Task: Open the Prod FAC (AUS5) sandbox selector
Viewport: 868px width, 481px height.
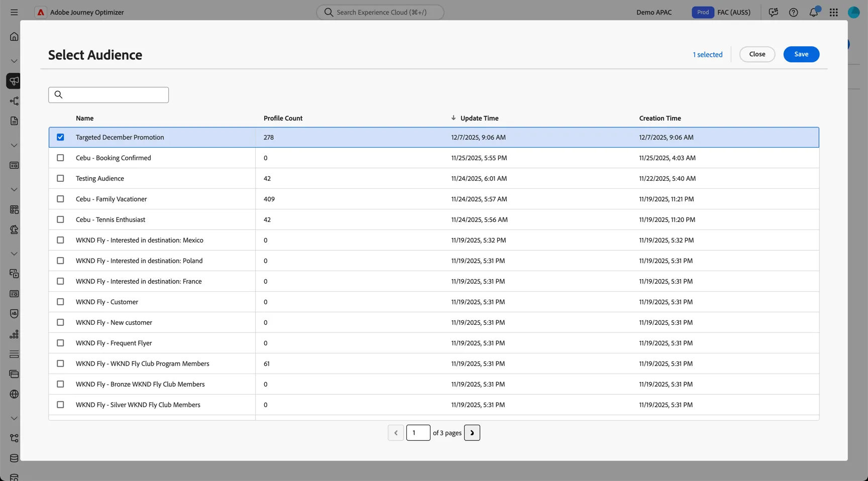Action: point(721,12)
